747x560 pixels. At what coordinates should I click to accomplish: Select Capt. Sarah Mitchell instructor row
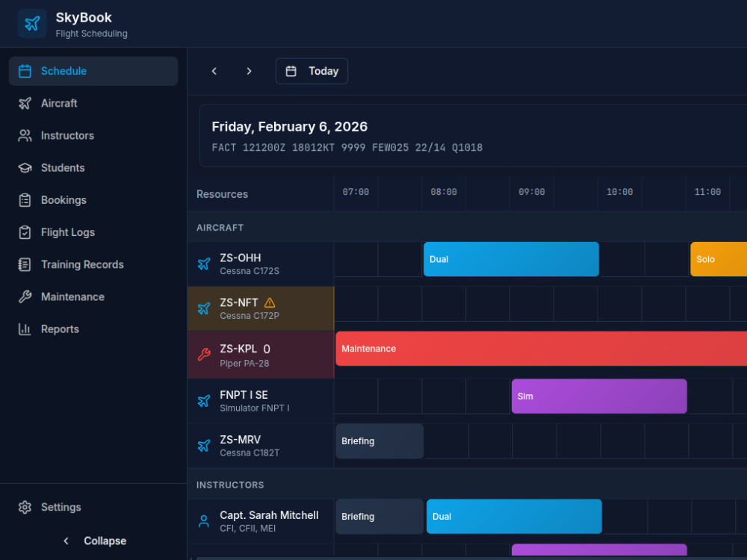(x=261, y=521)
